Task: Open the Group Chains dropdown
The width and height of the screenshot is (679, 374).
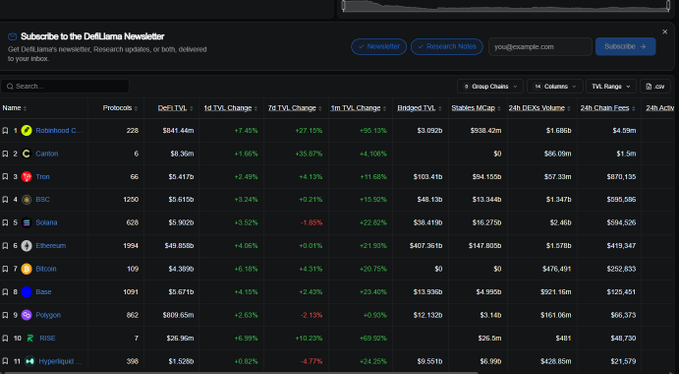Action: (490, 87)
